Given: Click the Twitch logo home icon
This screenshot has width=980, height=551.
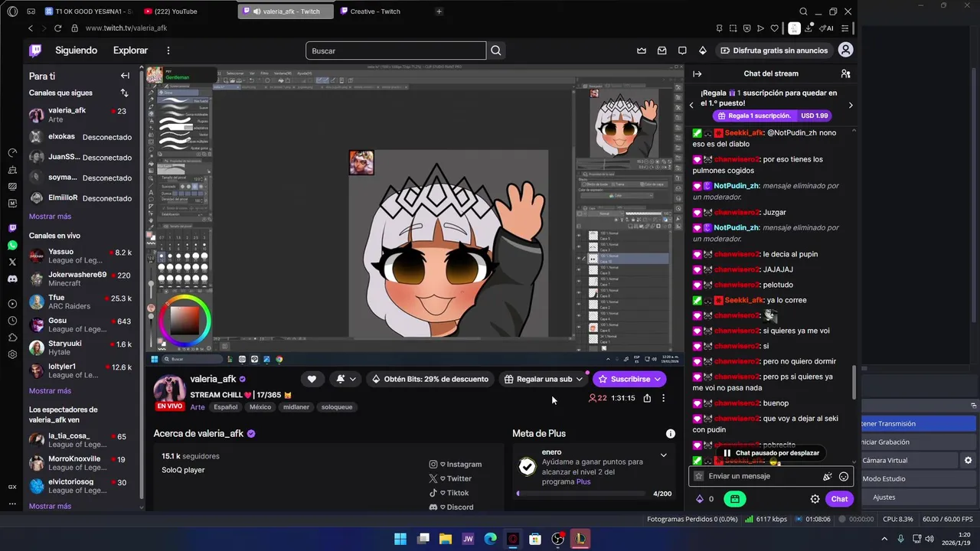Looking at the screenshot, I should click(x=35, y=51).
